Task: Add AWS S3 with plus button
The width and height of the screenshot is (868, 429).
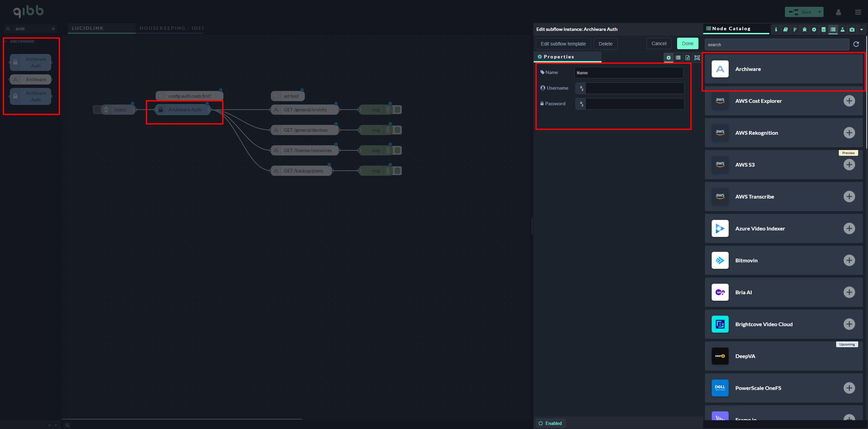Action: 849,165
